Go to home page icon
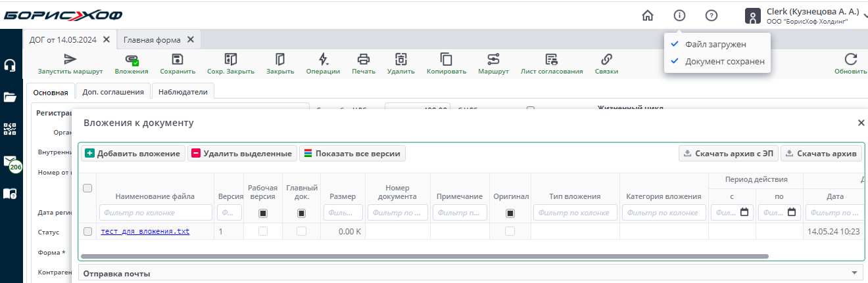 (x=648, y=16)
